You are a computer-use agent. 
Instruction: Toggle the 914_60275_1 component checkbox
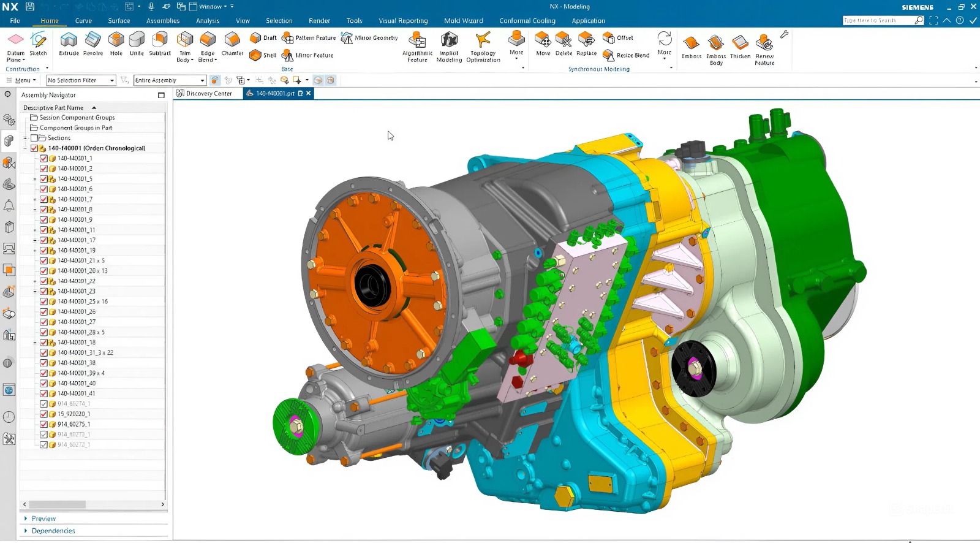coord(44,424)
